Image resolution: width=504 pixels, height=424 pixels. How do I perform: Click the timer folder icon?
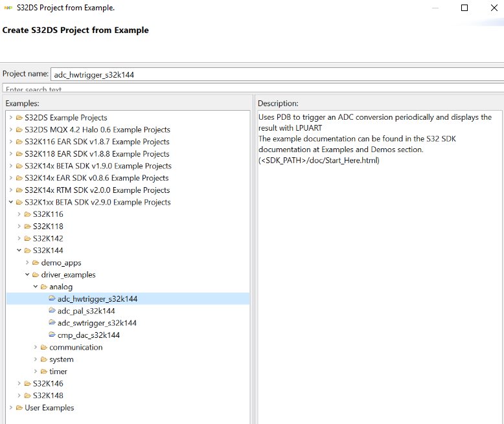(x=44, y=372)
